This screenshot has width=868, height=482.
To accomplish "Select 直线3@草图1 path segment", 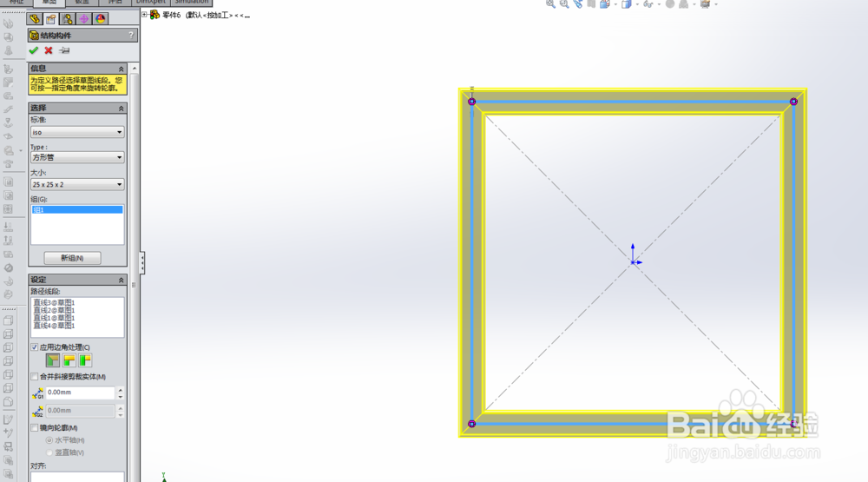I will (x=54, y=302).
